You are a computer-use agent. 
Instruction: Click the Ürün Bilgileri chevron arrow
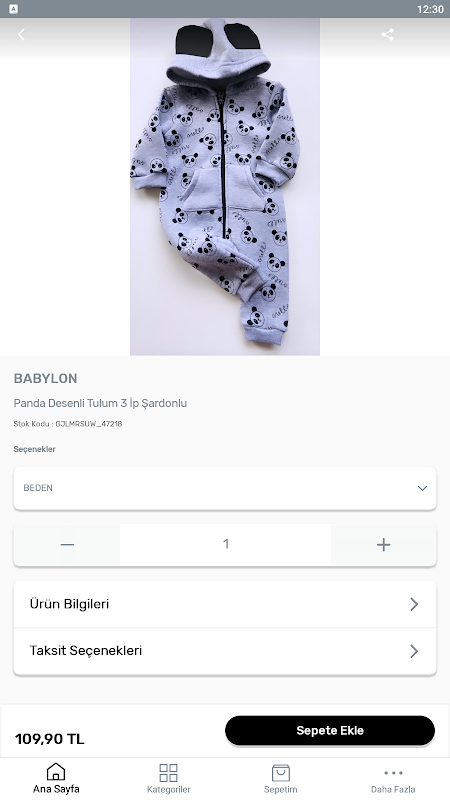[414, 604]
